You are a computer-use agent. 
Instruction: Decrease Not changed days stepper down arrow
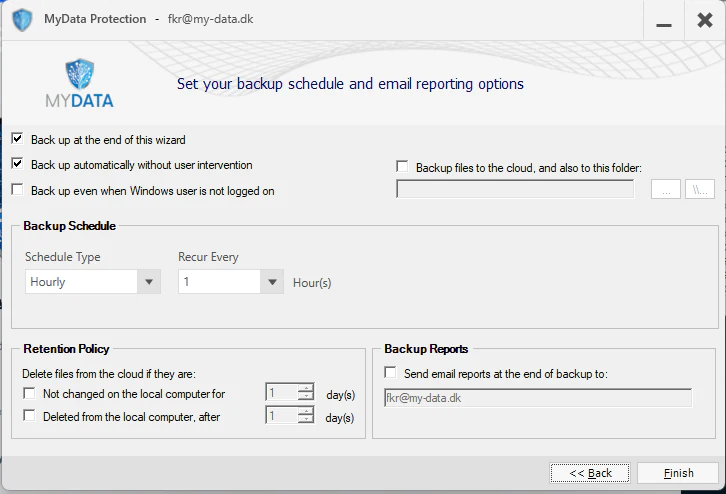coord(306,396)
